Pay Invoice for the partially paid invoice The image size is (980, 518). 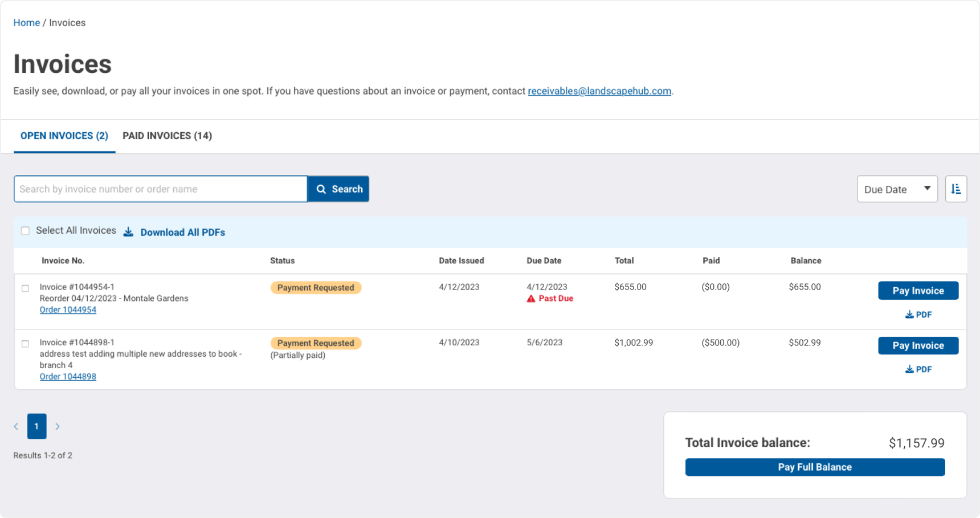coord(918,345)
